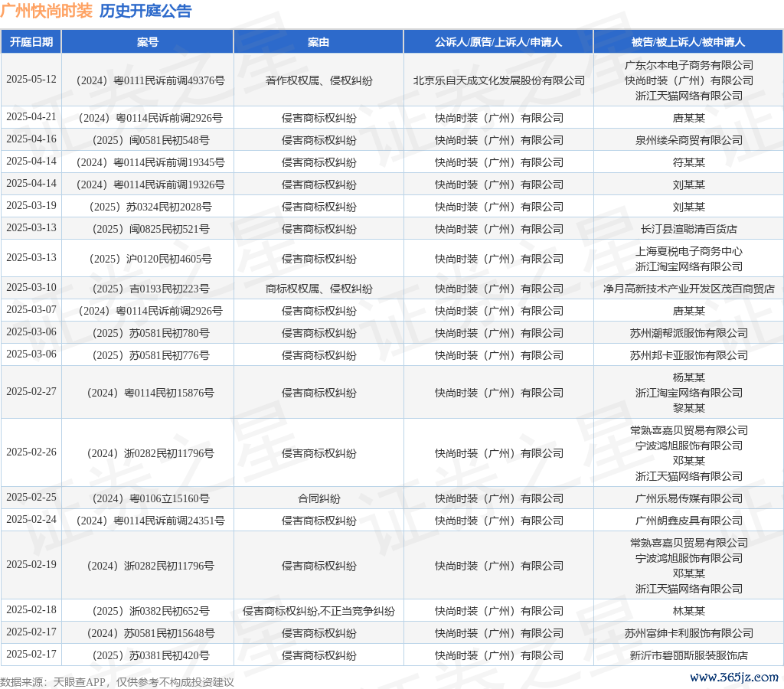Viewport: 784px width, 689px height.
Task: Select the 案由 column header
Action: (318, 42)
